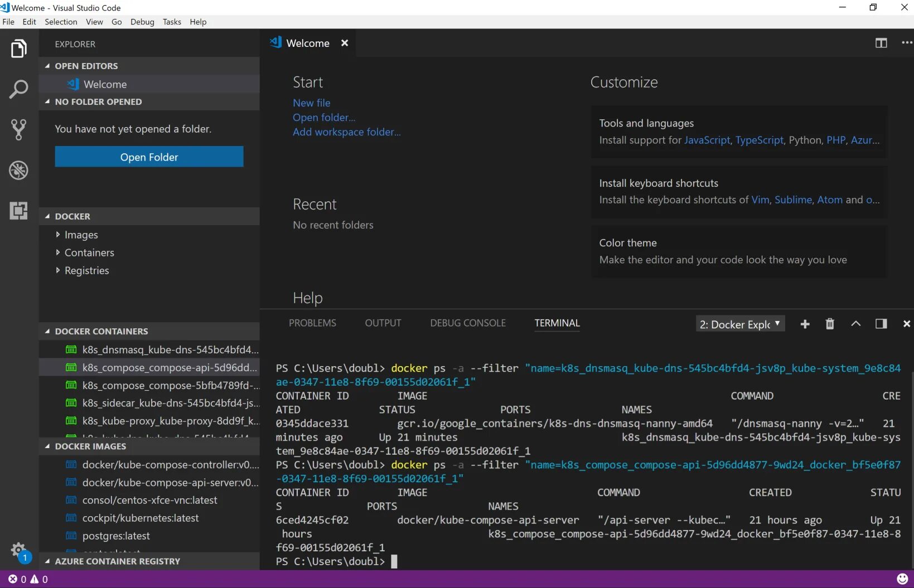Move the panel to the right side
Image resolution: width=914 pixels, height=588 pixels.
coord(881,324)
